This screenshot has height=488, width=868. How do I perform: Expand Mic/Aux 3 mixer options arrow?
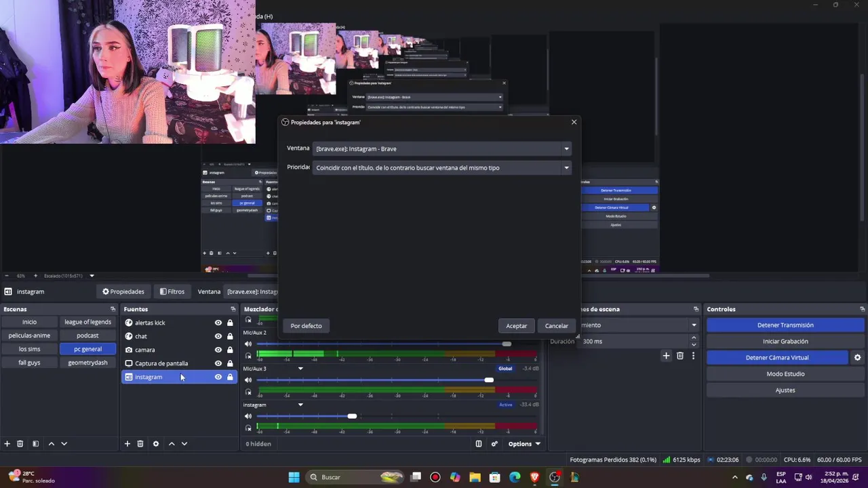click(300, 369)
